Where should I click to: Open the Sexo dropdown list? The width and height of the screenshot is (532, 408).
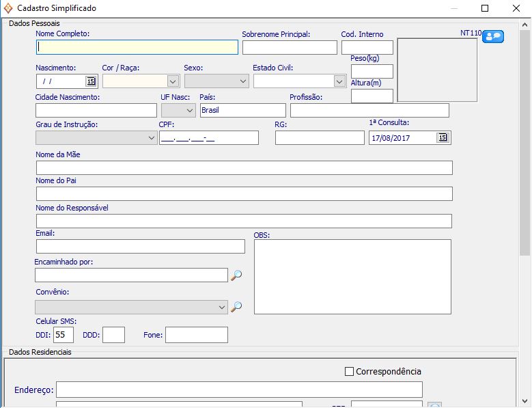pyautogui.click(x=242, y=81)
